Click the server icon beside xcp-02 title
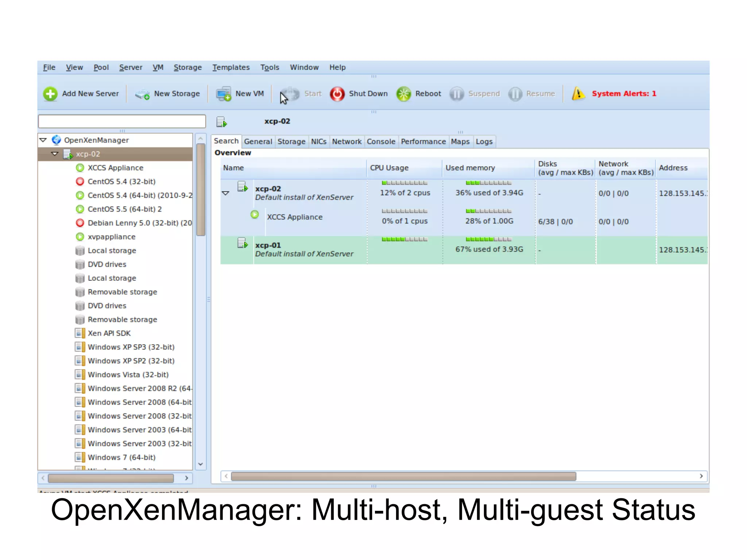 (221, 122)
